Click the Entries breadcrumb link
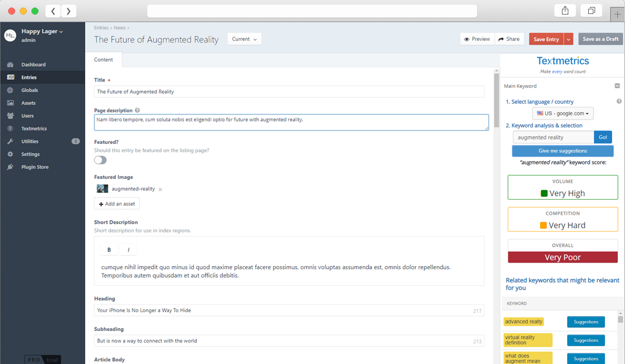626x364 pixels. [101, 28]
